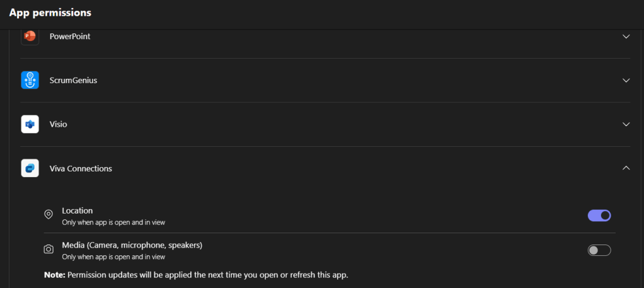
Task: Click the permission updates note text
Action: [x=195, y=275]
